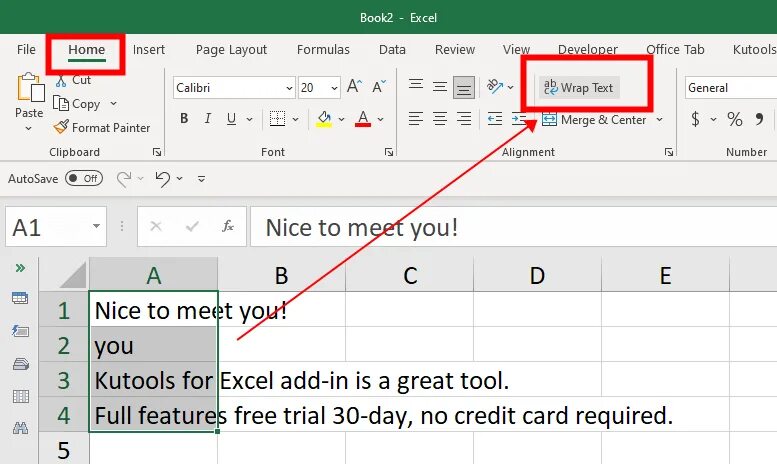Click the Redo arrow

(123, 178)
